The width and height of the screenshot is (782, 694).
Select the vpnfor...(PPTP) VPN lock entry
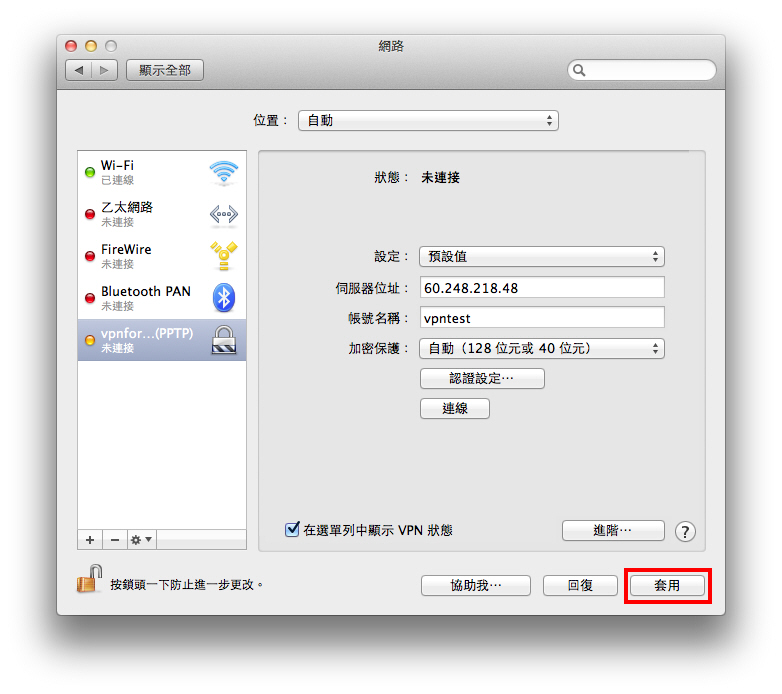[x=162, y=340]
